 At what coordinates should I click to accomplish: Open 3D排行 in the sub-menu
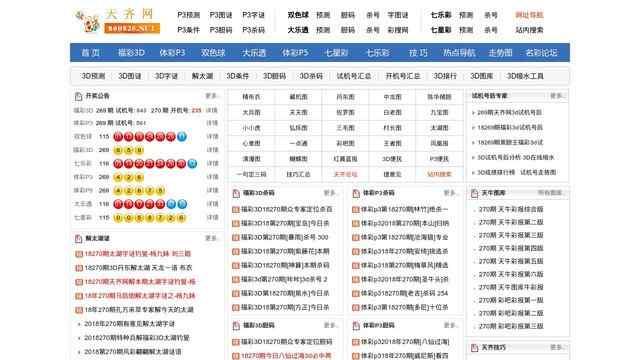445,76
